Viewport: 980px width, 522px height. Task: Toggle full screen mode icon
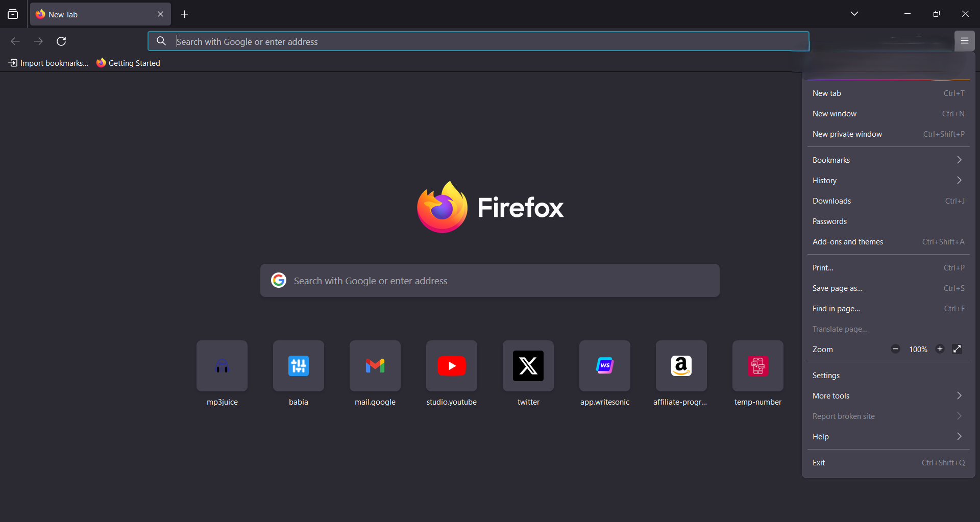tap(958, 349)
